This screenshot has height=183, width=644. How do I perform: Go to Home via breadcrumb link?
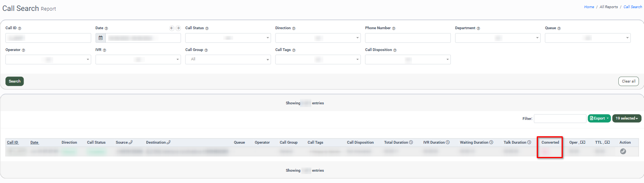(589, 7)
